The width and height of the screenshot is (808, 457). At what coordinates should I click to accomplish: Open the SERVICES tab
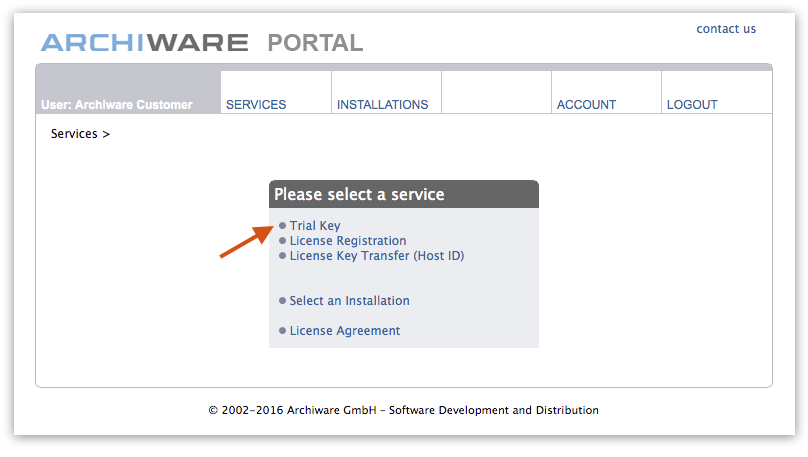click(x=256, y=104)
